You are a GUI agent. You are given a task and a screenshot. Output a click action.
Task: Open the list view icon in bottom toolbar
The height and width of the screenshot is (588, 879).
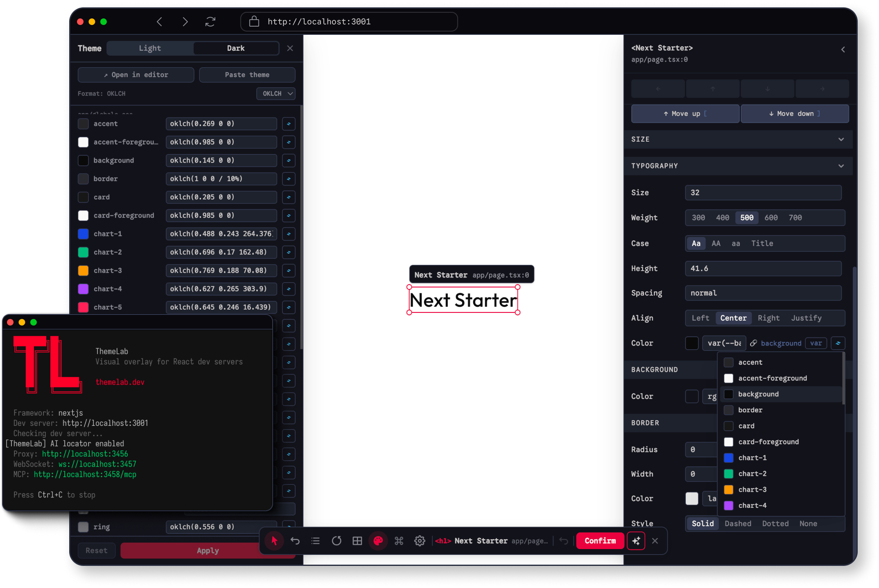(316, 541)
